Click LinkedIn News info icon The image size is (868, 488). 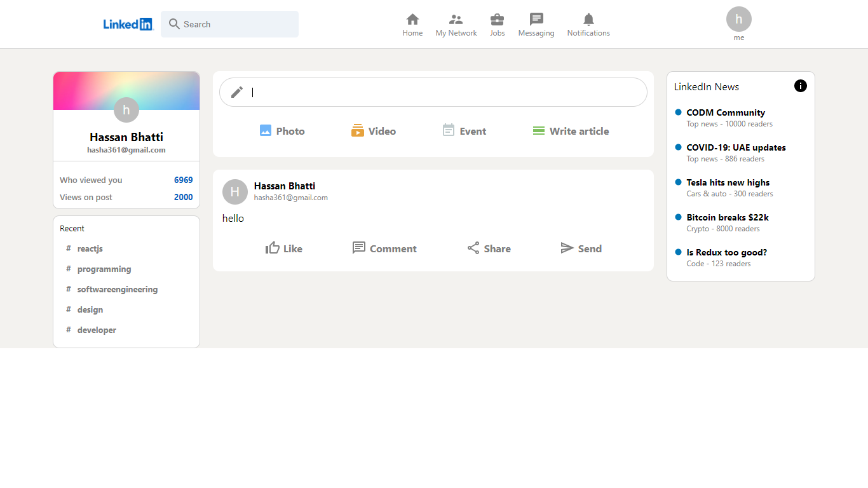click(801, 86)
